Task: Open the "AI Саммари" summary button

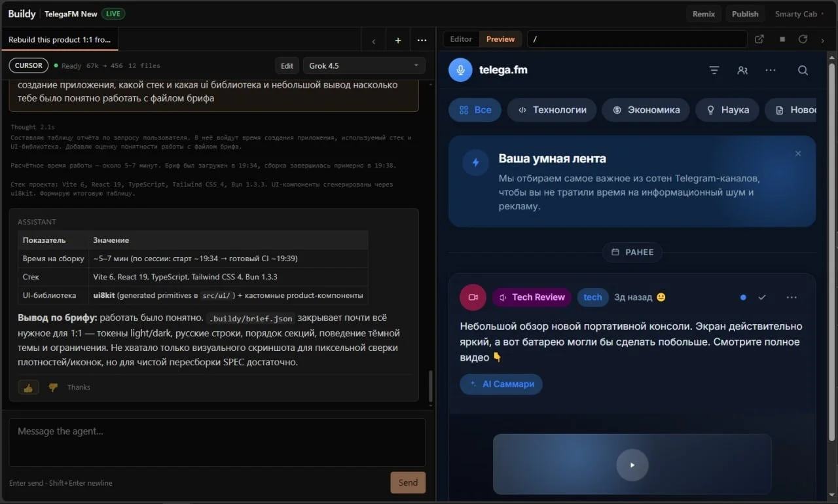Action: pyautogui.click(x=501, y=384)
